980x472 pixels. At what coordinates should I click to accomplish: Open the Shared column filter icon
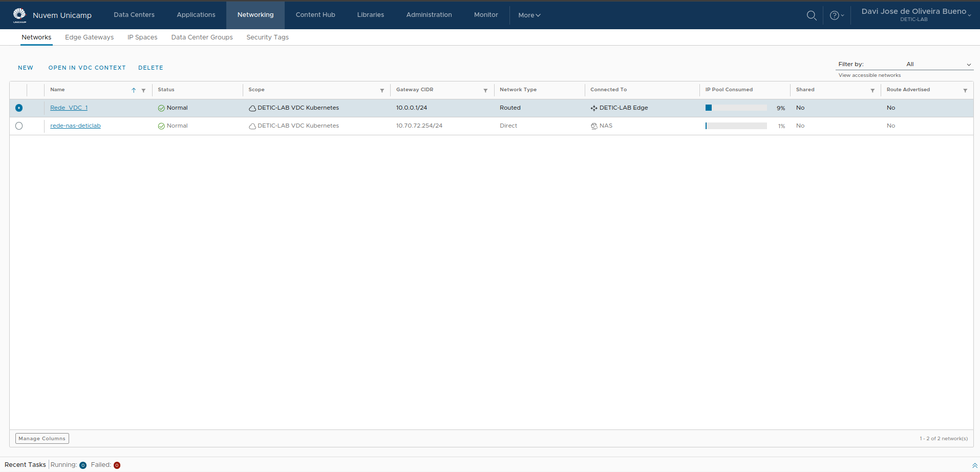tap(872, 90)
